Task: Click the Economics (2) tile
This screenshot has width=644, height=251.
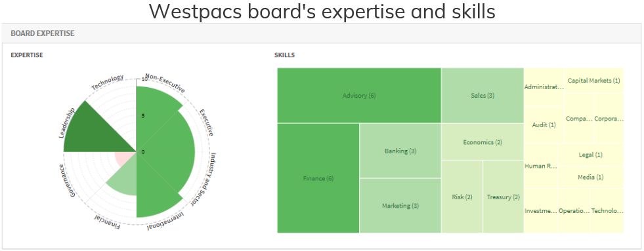Action: point(483,142)
